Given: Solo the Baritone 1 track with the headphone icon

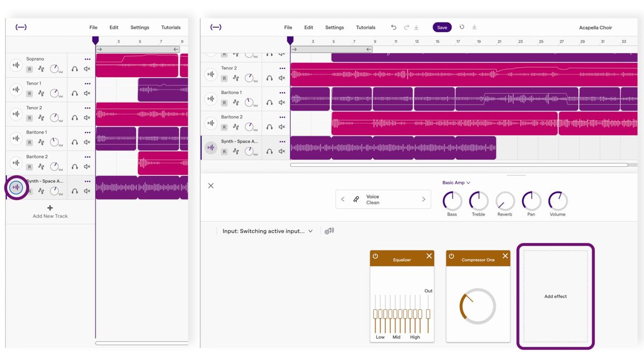Looking at the screenshot, I should [x=74, y=141].
